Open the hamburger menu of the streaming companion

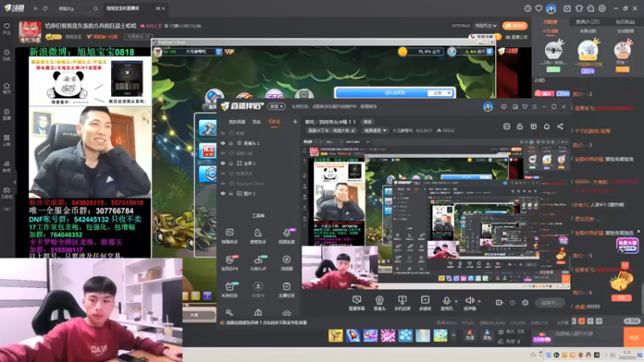pyautogui.click(x=535, y=107)
